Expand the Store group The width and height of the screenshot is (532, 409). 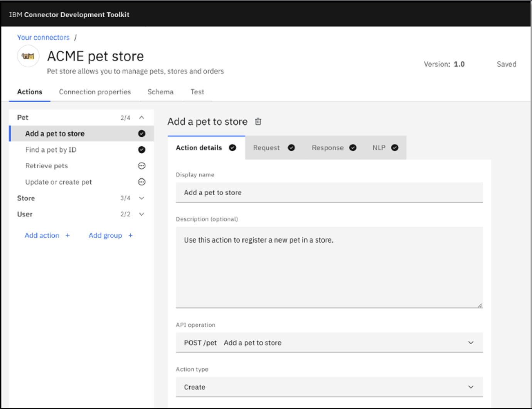pos(141,198)
